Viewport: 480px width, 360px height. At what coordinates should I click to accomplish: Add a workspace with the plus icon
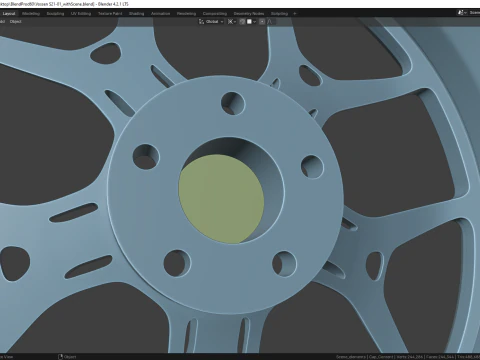click(295, 14)
